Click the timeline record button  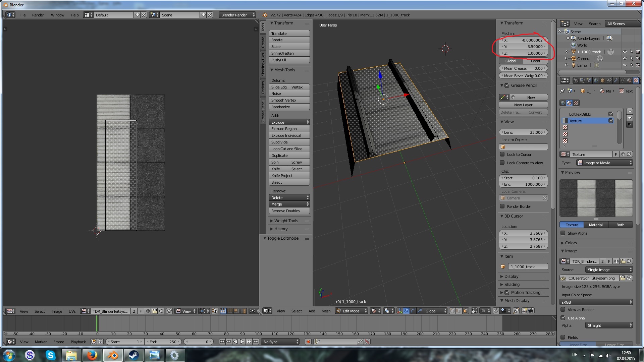pos(308,342)
